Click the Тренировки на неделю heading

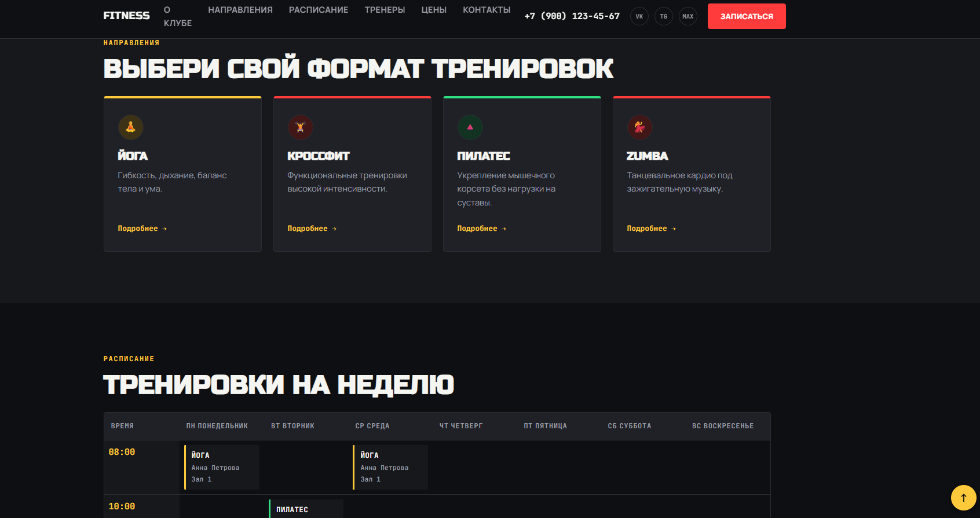click(279, 385)
